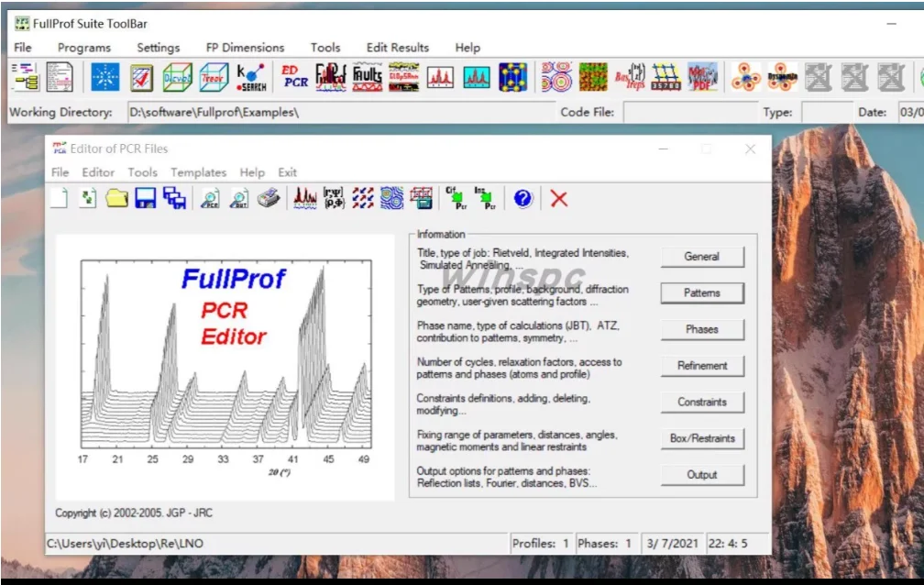Open help with blue question mark icon
The height and width of the screenshot is (585, 924).
pyautogui.click(x=522, y=198)
